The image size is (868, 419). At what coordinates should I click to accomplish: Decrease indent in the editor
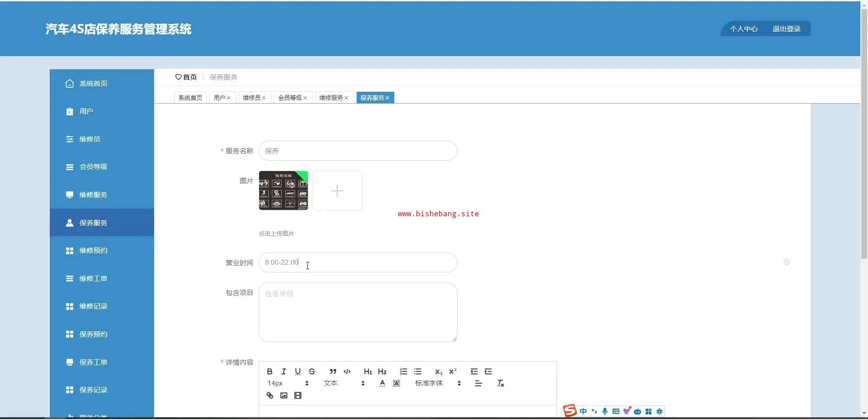tap(474, 371)
